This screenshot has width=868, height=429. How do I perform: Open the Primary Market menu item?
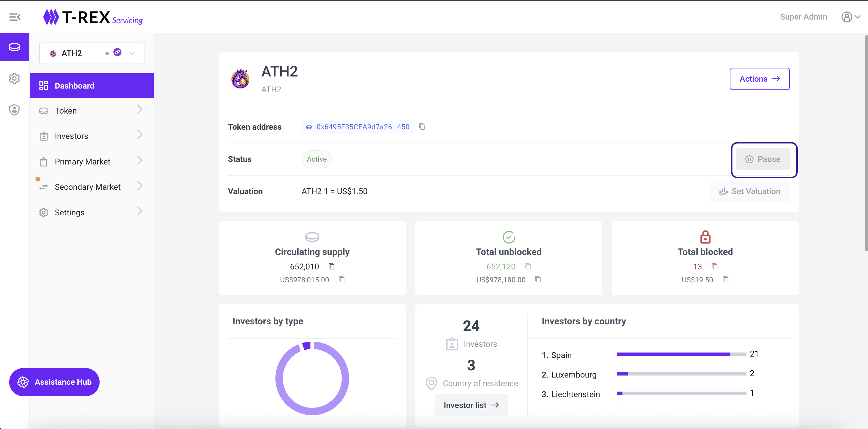pos(92,162)
